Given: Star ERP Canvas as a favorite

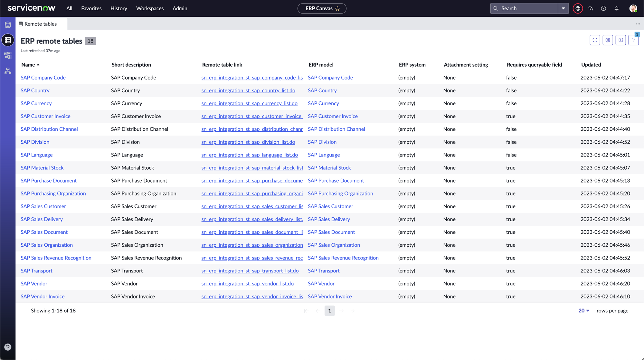Looking at the screenshot, I should point(337,9).
